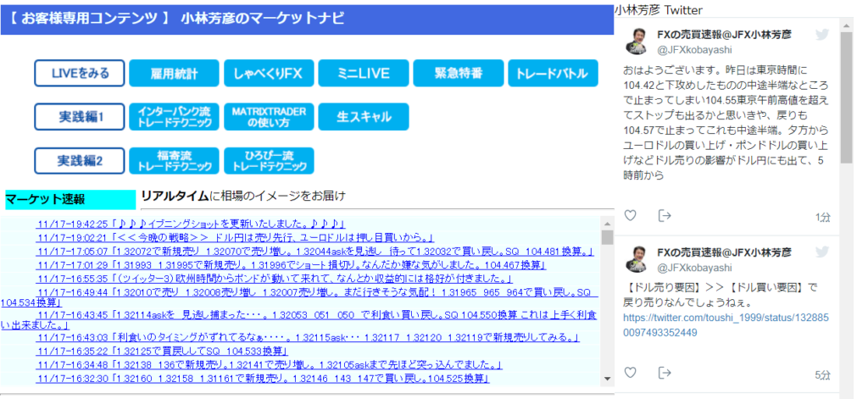Click the 5分 timestamp on second tweet
The height and width of the screenshot is (399, 868).
click(x=822, y=374)
